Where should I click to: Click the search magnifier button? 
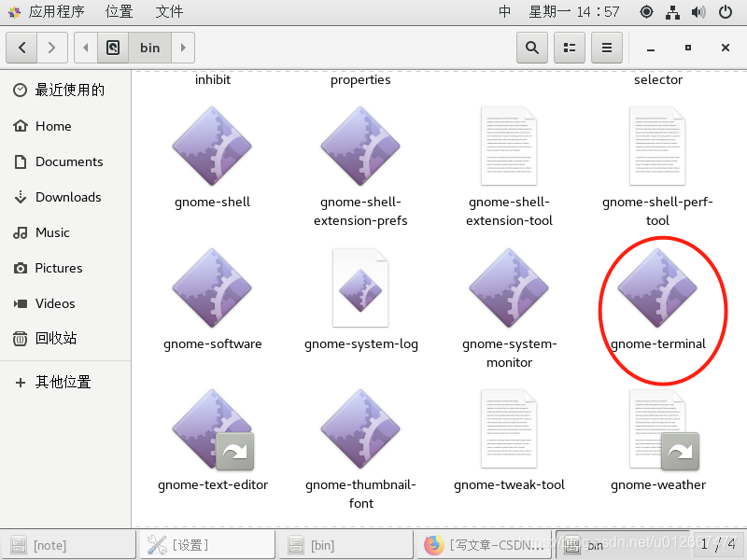(x=532, y=48)
